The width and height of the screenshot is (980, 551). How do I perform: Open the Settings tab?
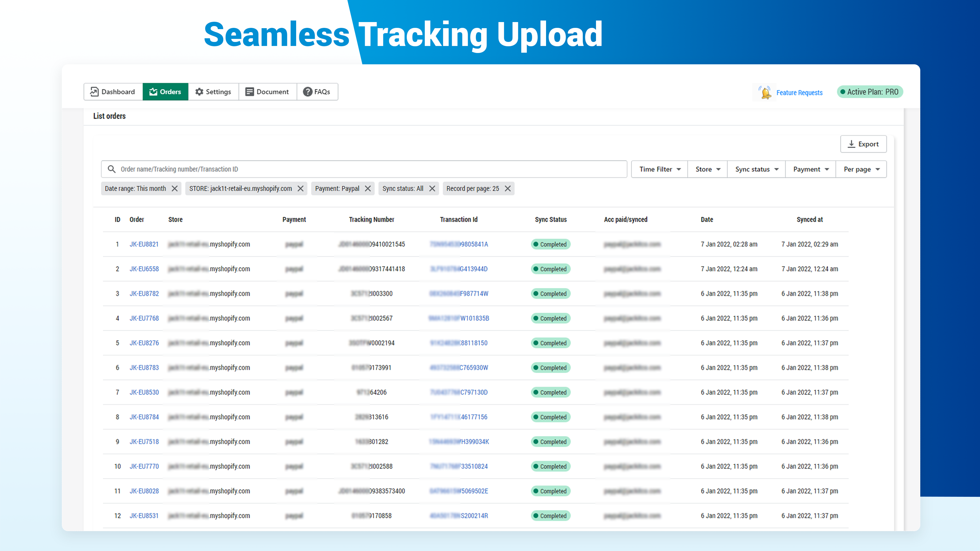tap(213, 92)
